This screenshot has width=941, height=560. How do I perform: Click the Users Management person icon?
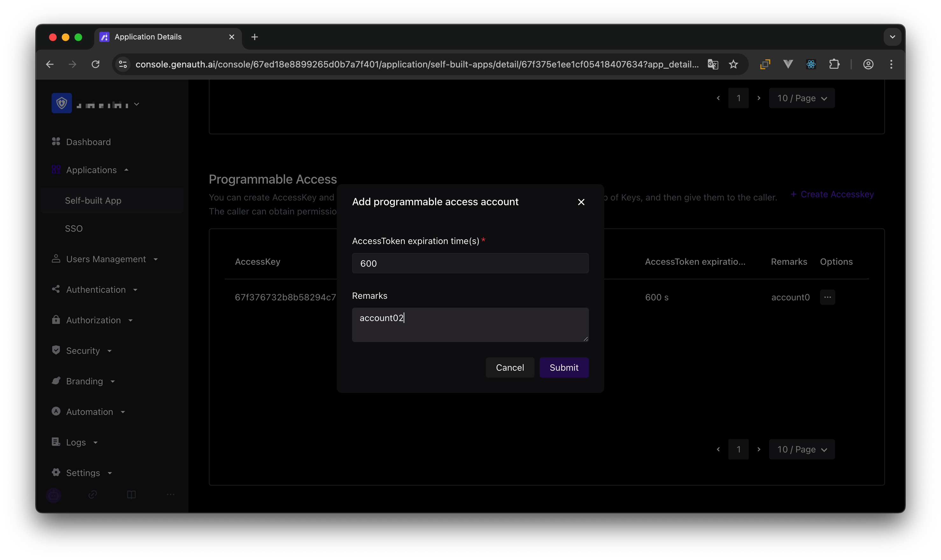[56, 258]
